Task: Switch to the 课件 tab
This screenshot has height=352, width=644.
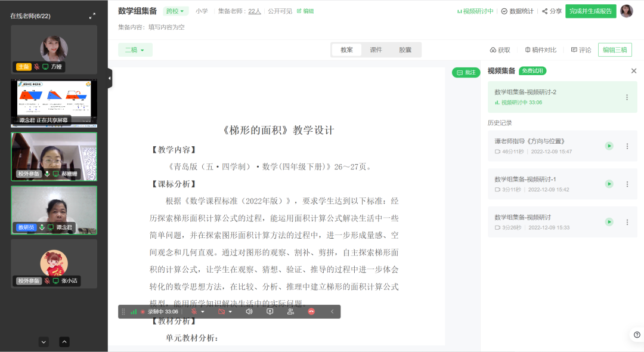Action: click(376, 50)
